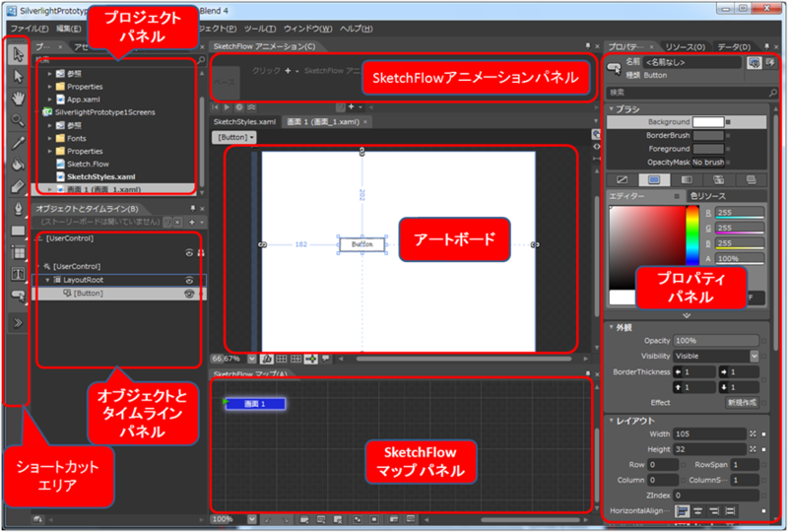
Task: Select the Pan hand tool
Action: click(x=18, y=99)
